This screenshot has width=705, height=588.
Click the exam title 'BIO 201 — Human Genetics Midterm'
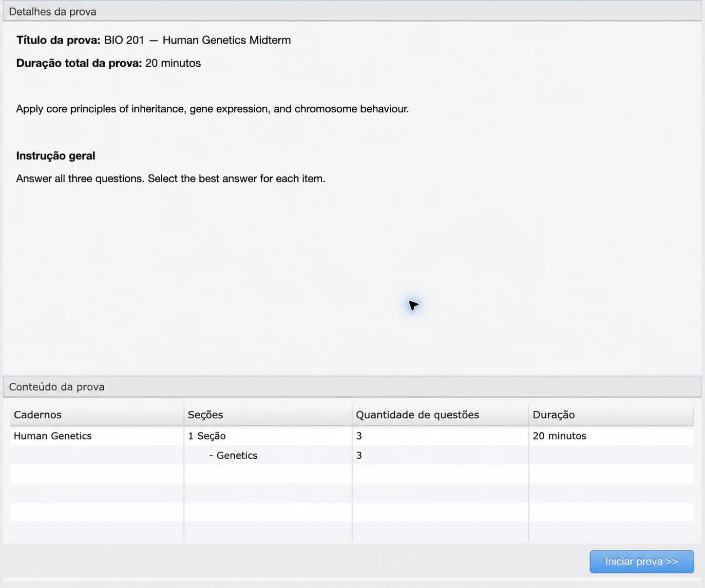197,40
